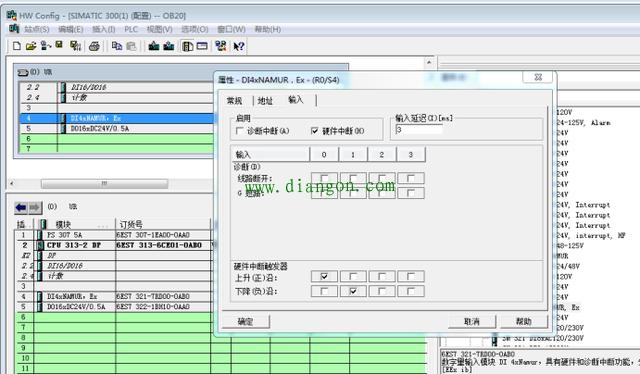The image size is (640, 374).
Task: Click the Save floppy toolbar icon
Action: pos(59,45)
